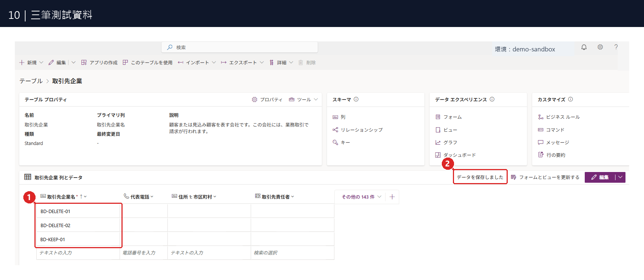Open 取引先責任者 column header menu

pos(274,197)
